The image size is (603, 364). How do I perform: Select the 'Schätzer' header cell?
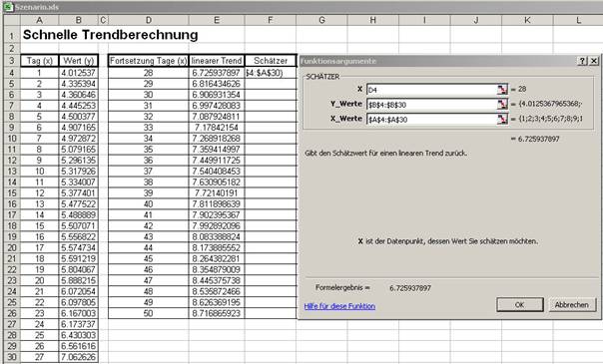tap(271, 61)
